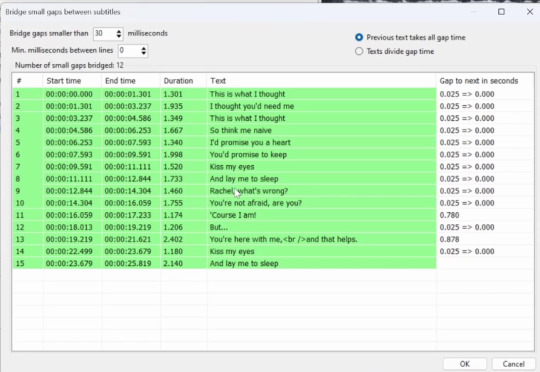Click end time 00:00:11.111

coord(128,167)
